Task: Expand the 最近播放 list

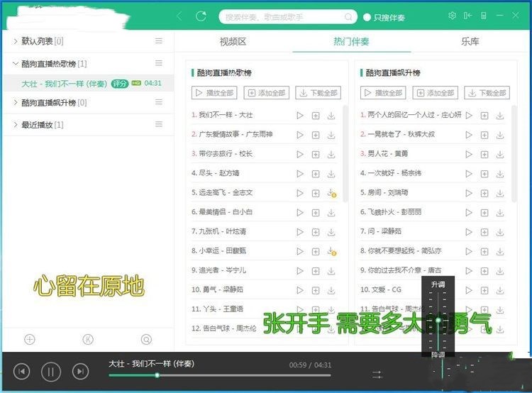Action: pos(15,125)
